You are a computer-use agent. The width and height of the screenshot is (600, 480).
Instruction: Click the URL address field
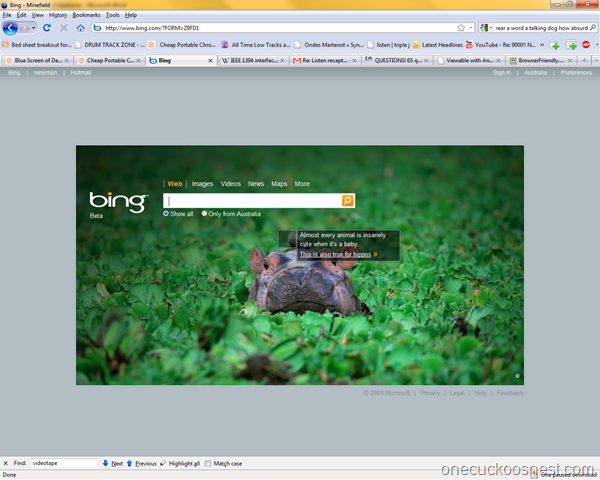tap(279, 28)
